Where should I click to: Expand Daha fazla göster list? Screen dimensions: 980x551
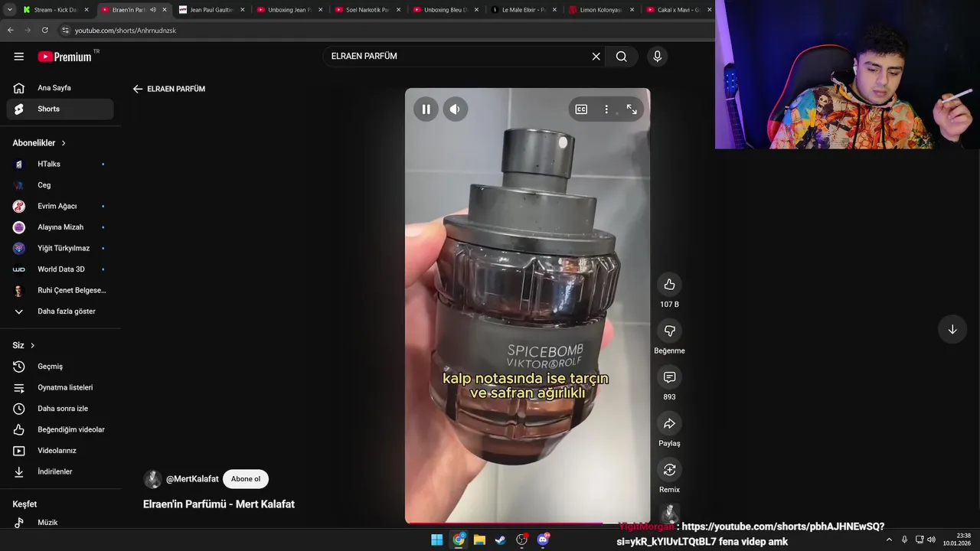[x=60, y=311]
